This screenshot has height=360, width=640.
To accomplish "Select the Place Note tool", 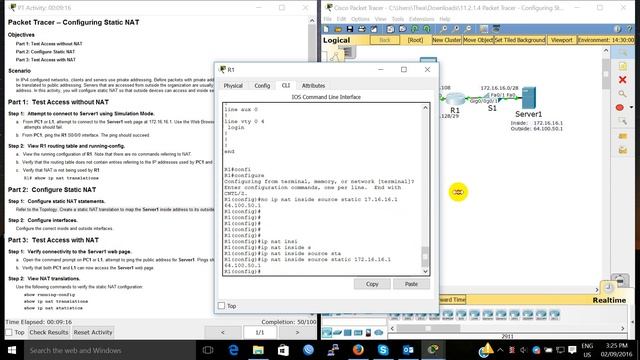I will (x=622, y=66).
